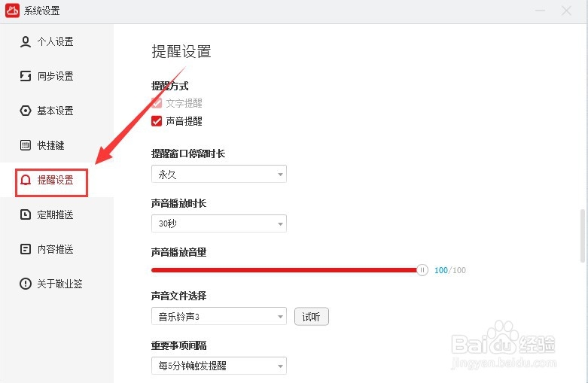Click the 关于敬业签 info icon

26,284
